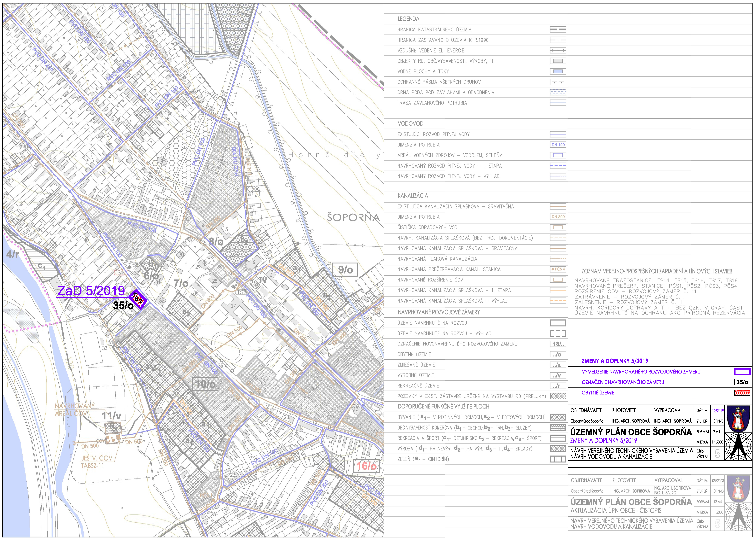The height and width of the screenshot is (540, 756).
Task: Click the water areas blue legend swatch
Action: pos(558,71)
